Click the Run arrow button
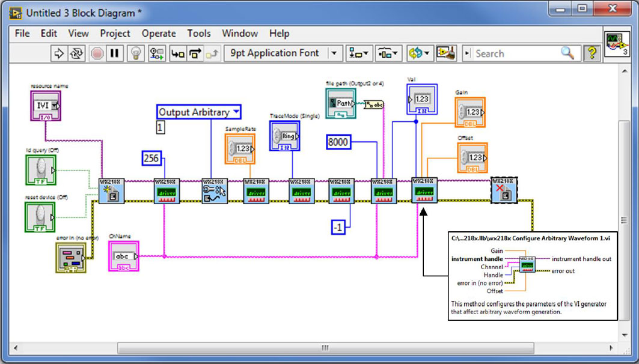The height and width of the screenshot is (364, 639). [59, 53]
